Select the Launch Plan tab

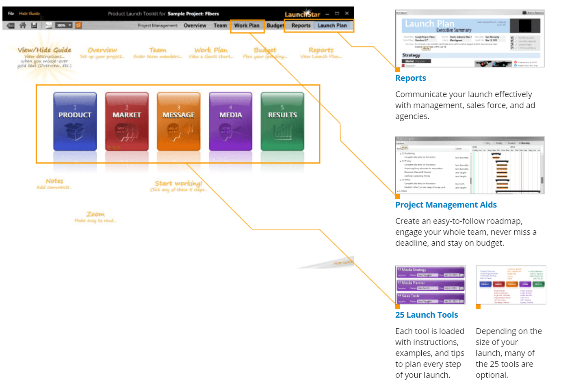tap(332, 26)
